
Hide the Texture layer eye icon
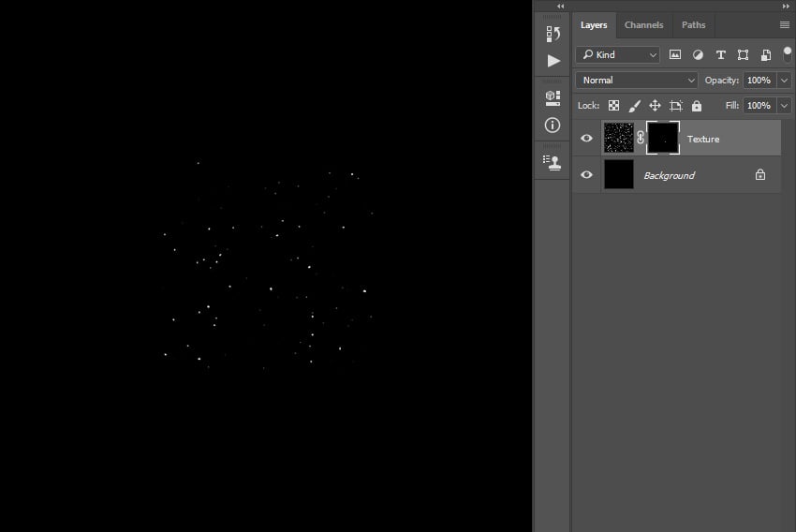[x=586, y=138]
